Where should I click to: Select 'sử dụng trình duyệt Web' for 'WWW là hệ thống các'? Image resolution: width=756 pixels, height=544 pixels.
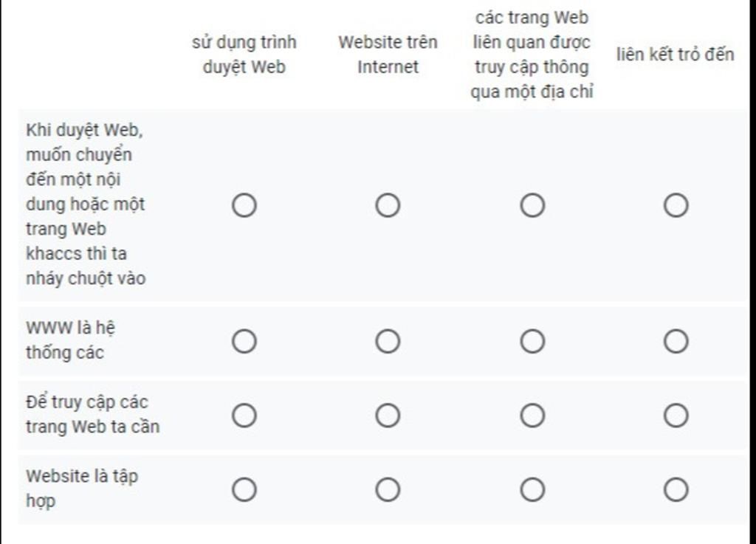244,341
